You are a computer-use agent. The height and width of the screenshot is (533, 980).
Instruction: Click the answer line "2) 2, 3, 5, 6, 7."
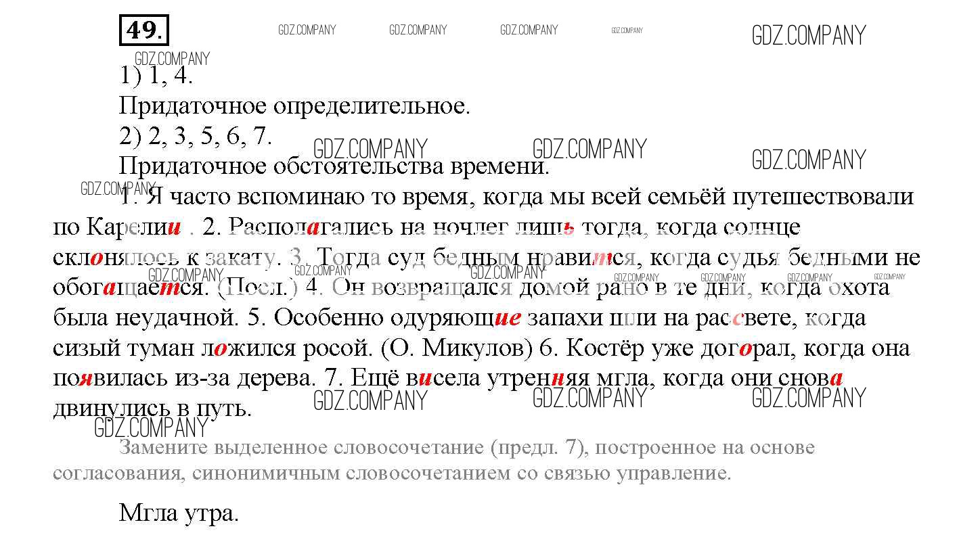click(196, 136)
